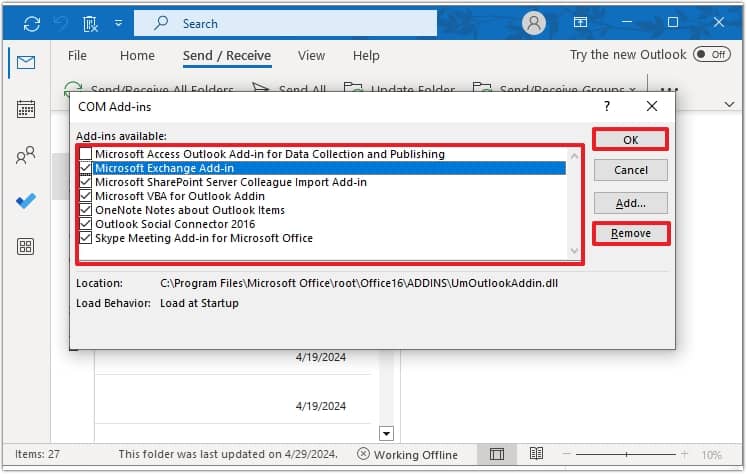Click the Remove button
Image resolution: width=747 pixels, height=474 pixels.
(x=631, y=233)
